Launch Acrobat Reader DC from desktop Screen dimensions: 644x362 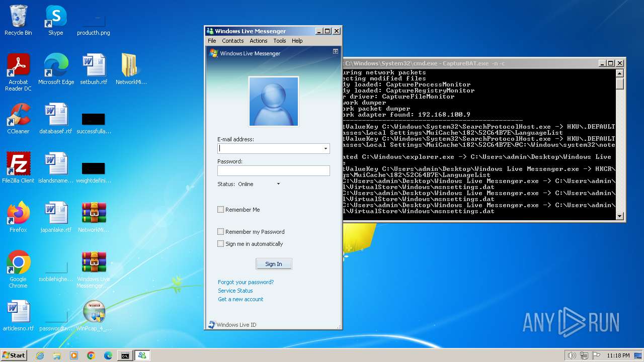coord(18,72)
